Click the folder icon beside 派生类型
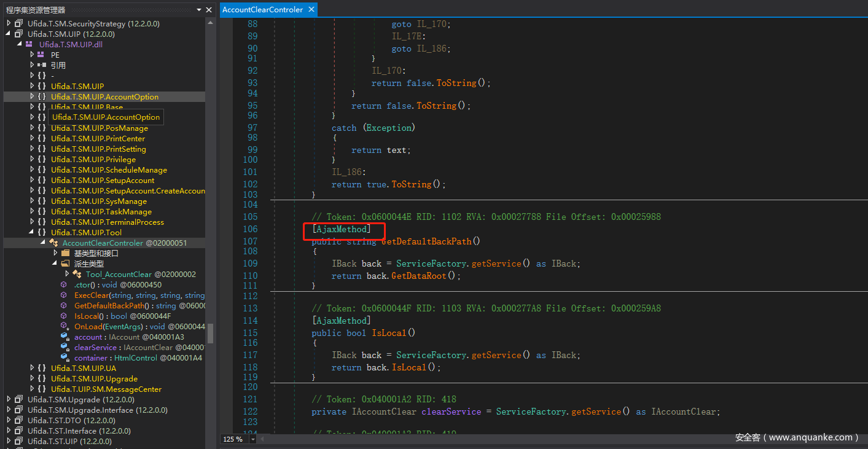The width and height of the screenshot is (868, 449). click(65, 264)
